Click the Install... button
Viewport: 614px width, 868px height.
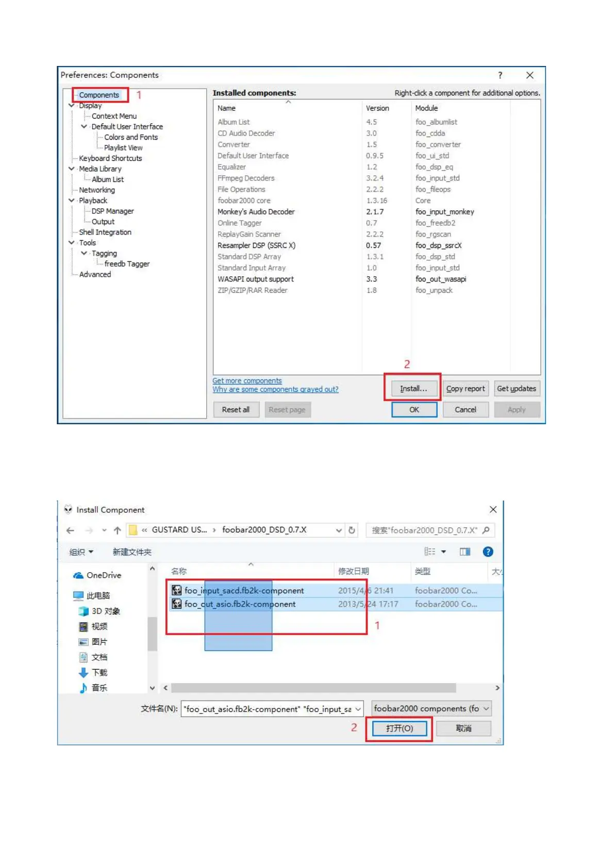(x=413, y=389)
